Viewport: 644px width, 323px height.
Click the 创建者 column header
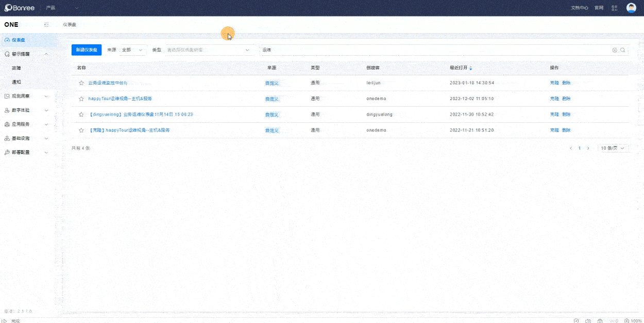tap(372, 68)
